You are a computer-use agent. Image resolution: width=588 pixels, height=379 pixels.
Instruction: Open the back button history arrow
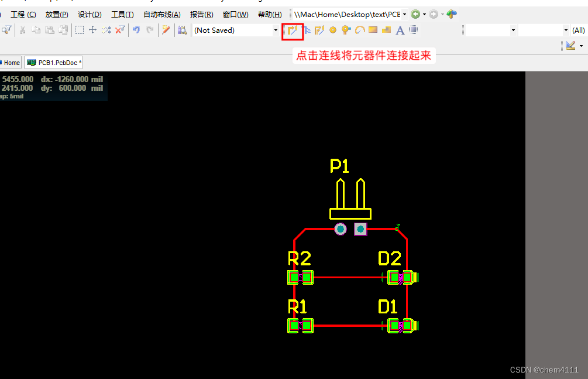425,14
